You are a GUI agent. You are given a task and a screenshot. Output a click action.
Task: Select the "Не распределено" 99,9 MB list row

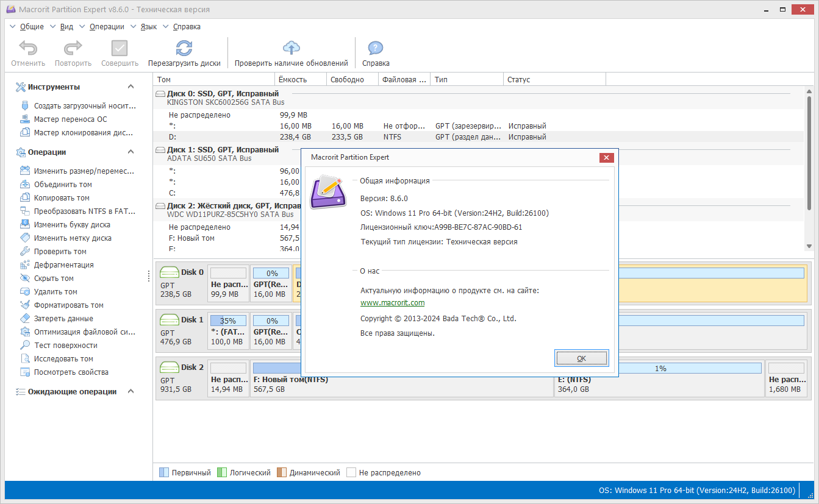[479, 115]
